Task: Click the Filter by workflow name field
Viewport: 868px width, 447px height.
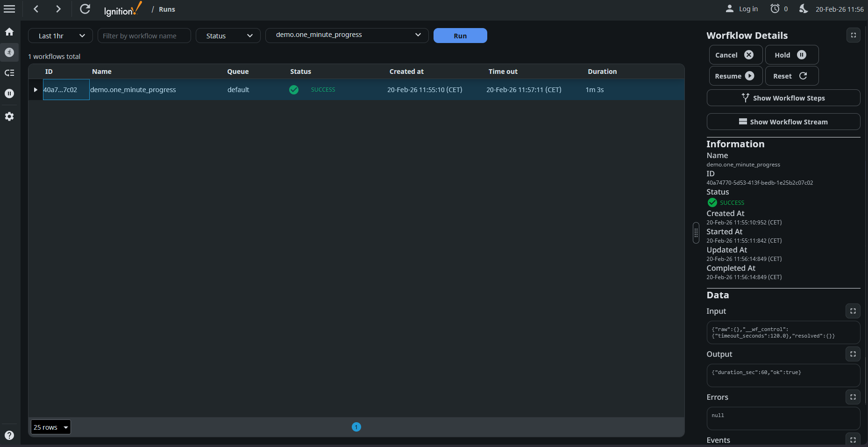Action: pos(144,36)
